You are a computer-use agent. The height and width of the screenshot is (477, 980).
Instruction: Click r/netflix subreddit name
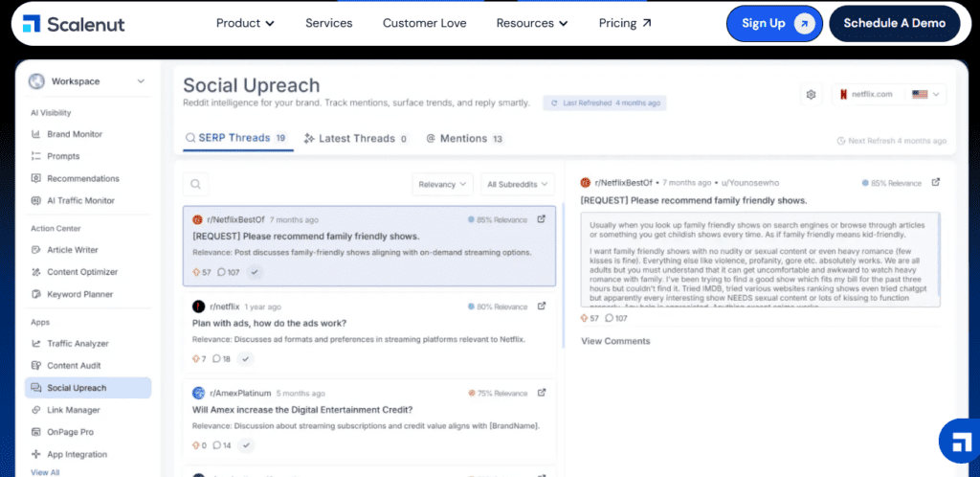point(224,307)
